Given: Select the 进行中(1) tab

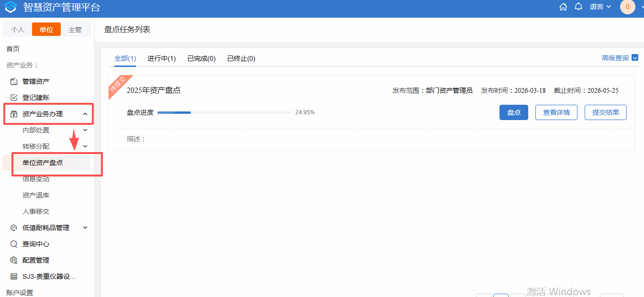Looking at the screenshot, I should click(161, 58).
